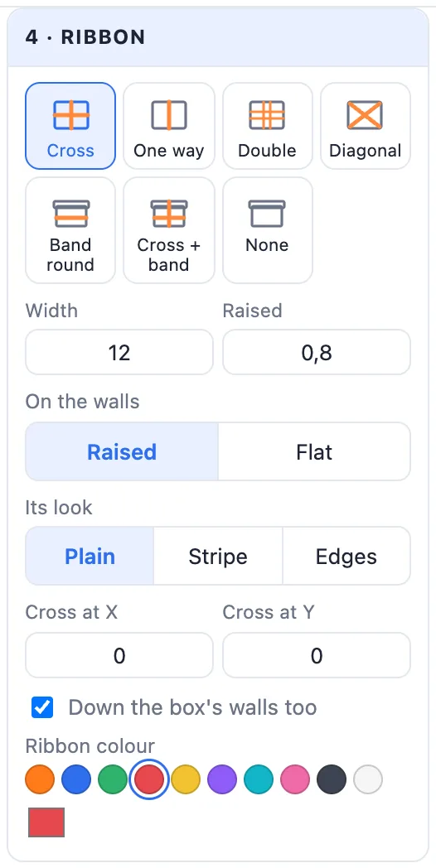
Task: Switch walls ribbon to Flat
Action: (314, 451)
